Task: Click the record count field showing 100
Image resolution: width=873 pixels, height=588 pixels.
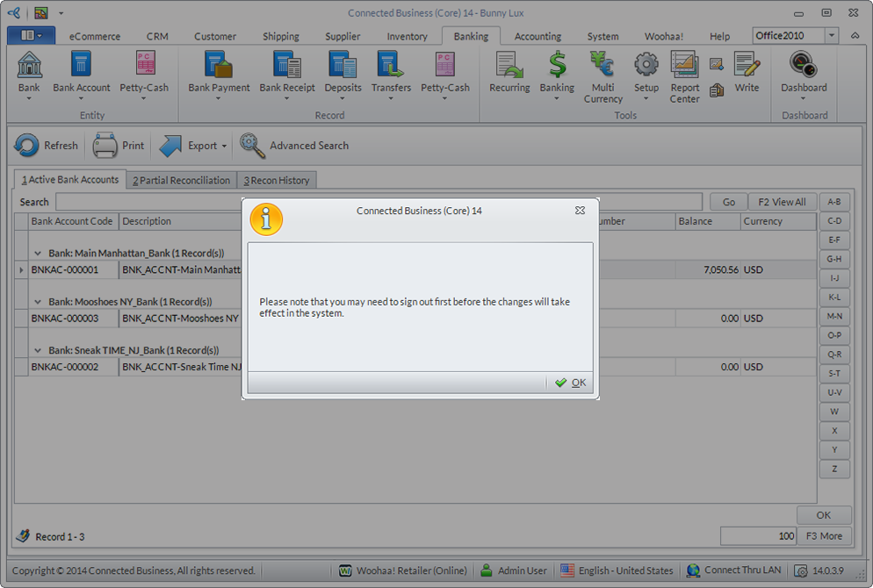Action: click(758, 535)
